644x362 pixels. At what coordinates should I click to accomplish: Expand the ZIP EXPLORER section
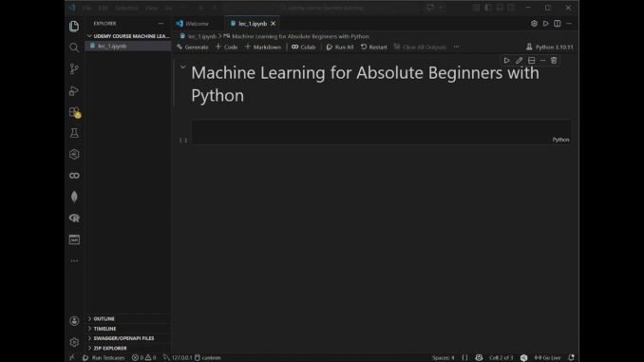(x=128, y=348)
